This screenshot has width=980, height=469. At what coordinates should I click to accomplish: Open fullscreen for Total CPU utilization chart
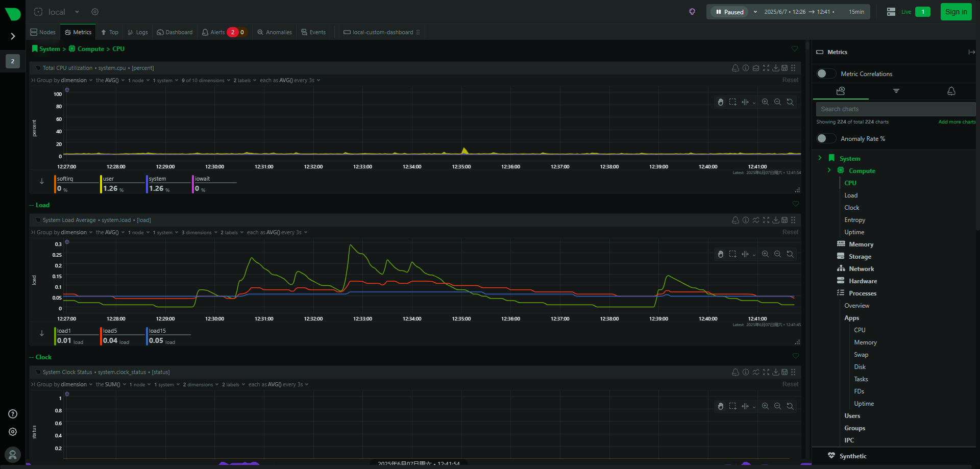click(x=766, y=68)
